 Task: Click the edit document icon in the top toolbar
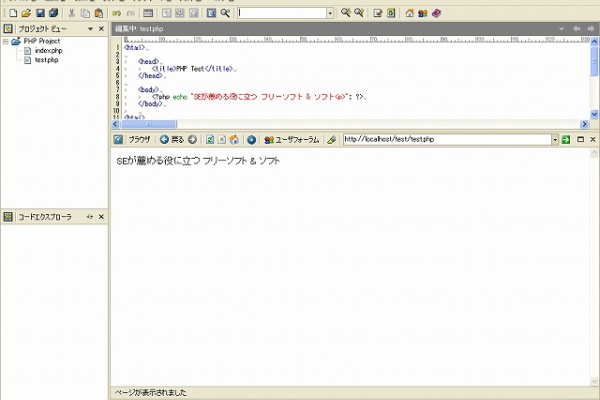click(x=378, y=13)
